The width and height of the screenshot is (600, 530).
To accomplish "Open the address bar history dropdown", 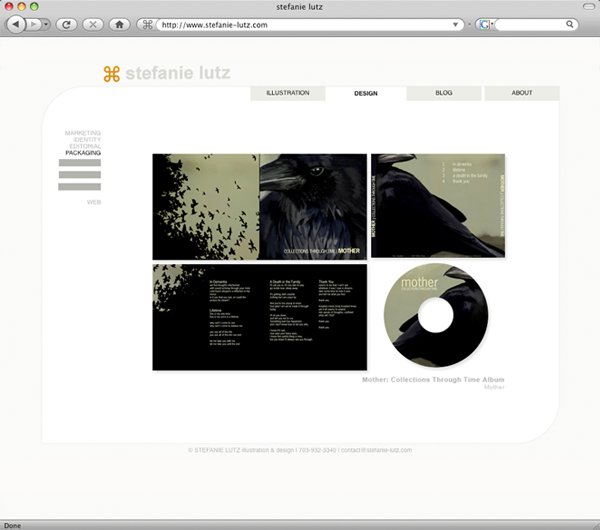I will [455, 25].
